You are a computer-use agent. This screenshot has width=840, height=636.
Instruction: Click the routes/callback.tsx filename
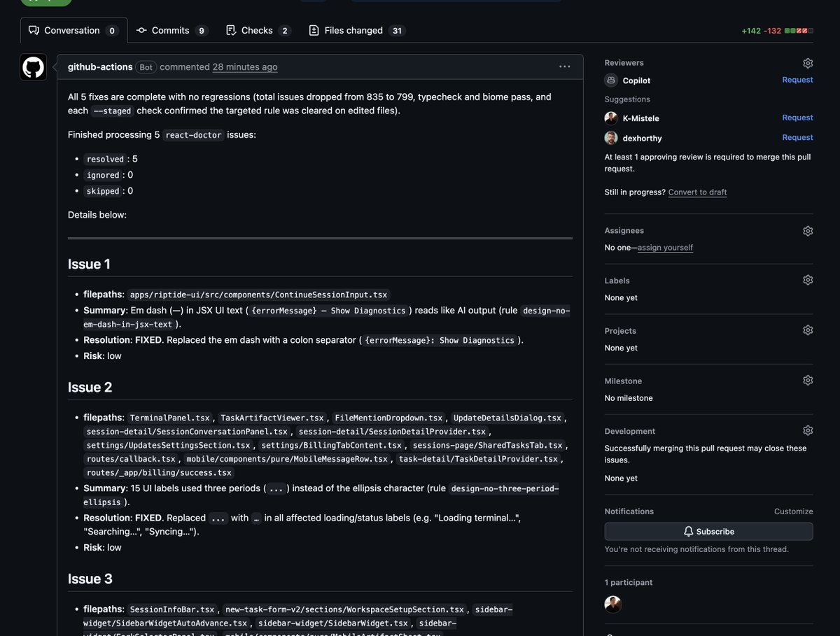pos(131,459)
